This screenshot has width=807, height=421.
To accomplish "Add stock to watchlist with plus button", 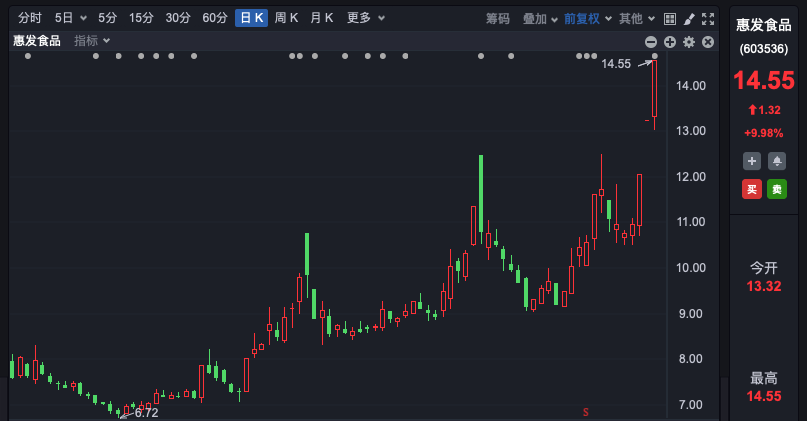I will click(751, 161).
